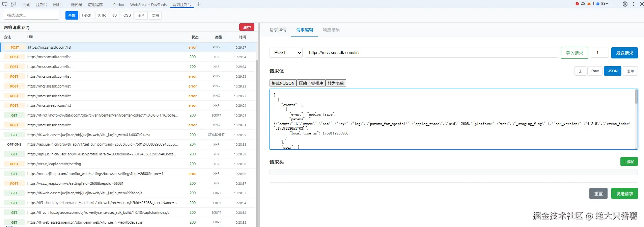The image size is (644, 227).
Task: Click the top blue 发送请求 button
Action: pyautogui.click(x=624, y=53)
